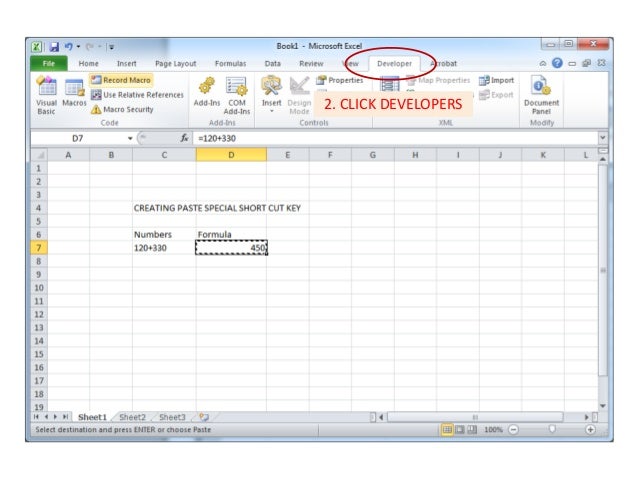This screenshot has width=638, height=479.
Task: Click the Select All corner button
Action: click(x=39, y=155)
